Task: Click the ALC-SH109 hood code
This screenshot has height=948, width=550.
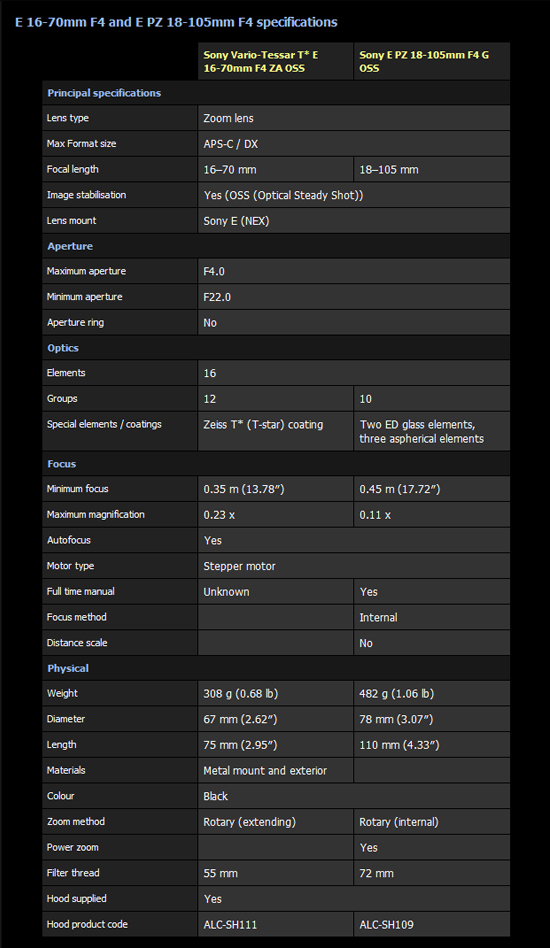Action: click(386, 924)
